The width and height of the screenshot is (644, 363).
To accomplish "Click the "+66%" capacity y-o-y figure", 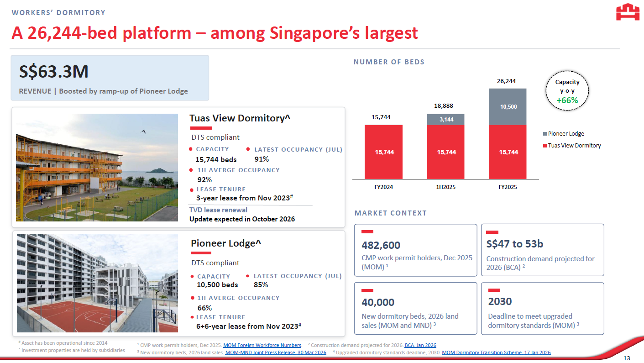I will (568, 100).
